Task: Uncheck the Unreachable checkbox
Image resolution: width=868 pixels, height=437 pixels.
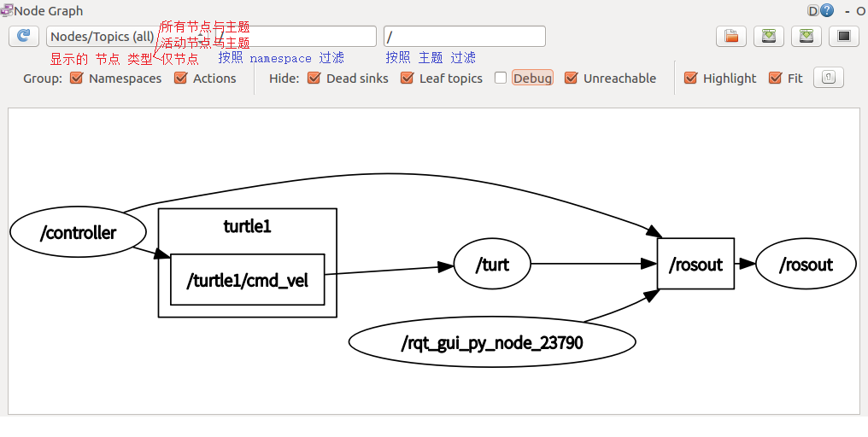Action: click(x=571, y=78)
